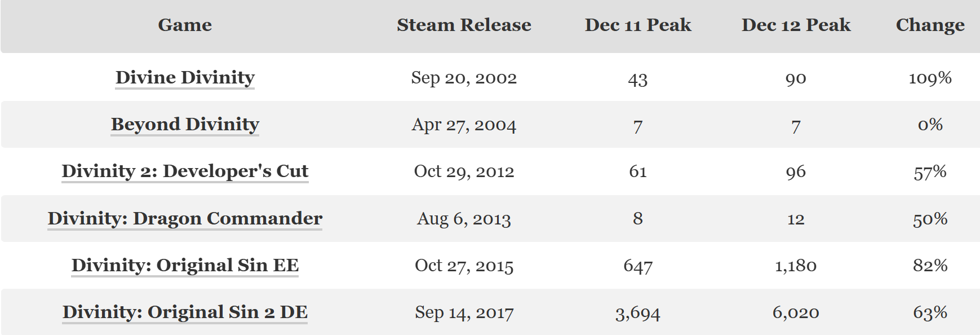Screen dimensions: 980x335
Task: Select the 0% change value
Action: [x=930, y=125]
